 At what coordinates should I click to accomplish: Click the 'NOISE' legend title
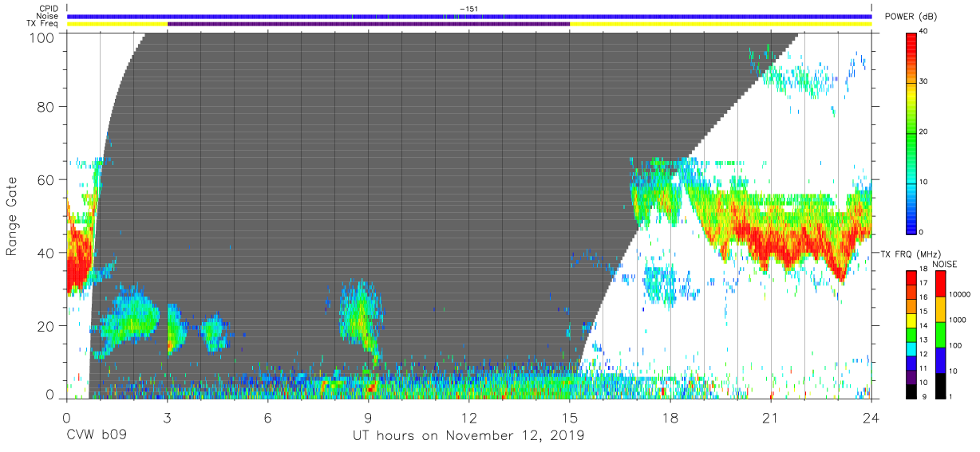point(946,264)
